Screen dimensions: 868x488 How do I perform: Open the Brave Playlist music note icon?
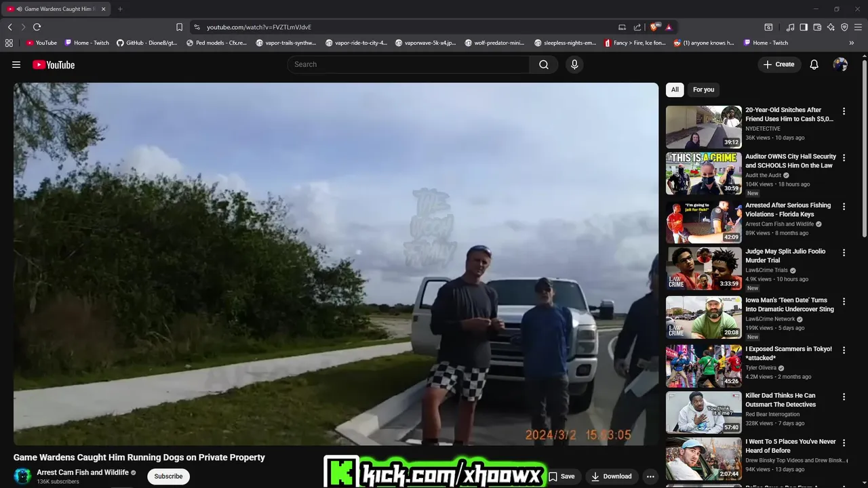pyautogui.click(x=791, y=27)
